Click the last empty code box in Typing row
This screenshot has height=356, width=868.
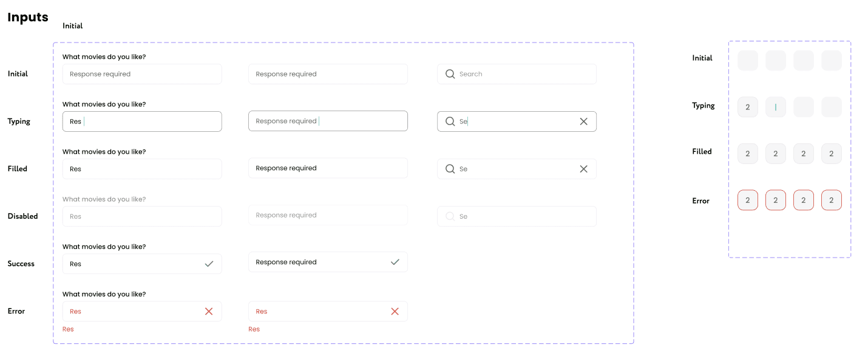click(832, 107)
